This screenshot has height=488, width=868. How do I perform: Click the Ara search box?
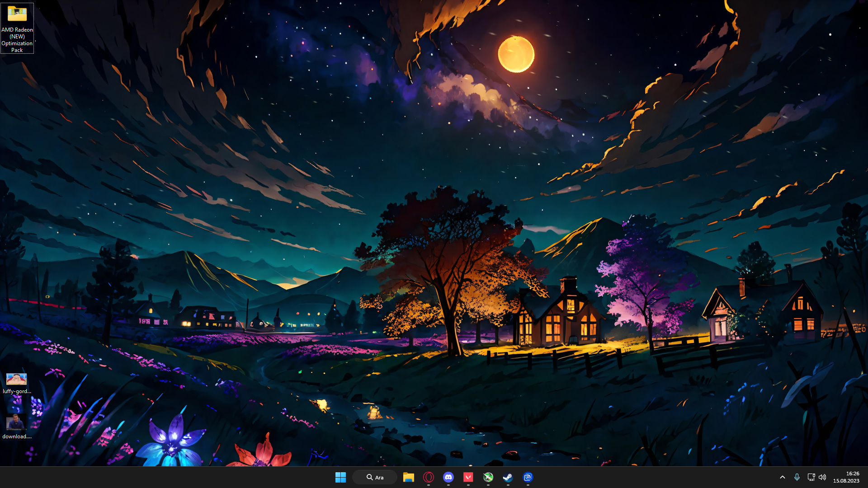pos(375,477)
